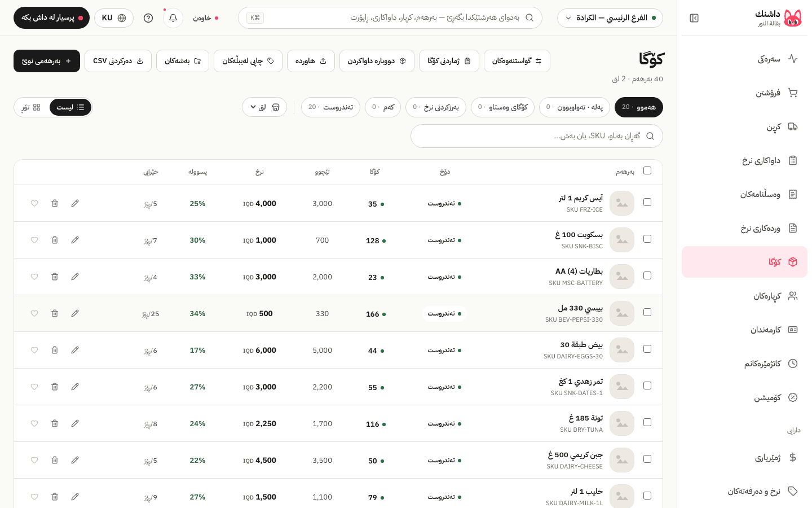Image resolution: width=812 pixels, height=508 pixels.
Task: Favorite the تمر زهدي 1 كغ row
Action: click(x=34, y=387)
